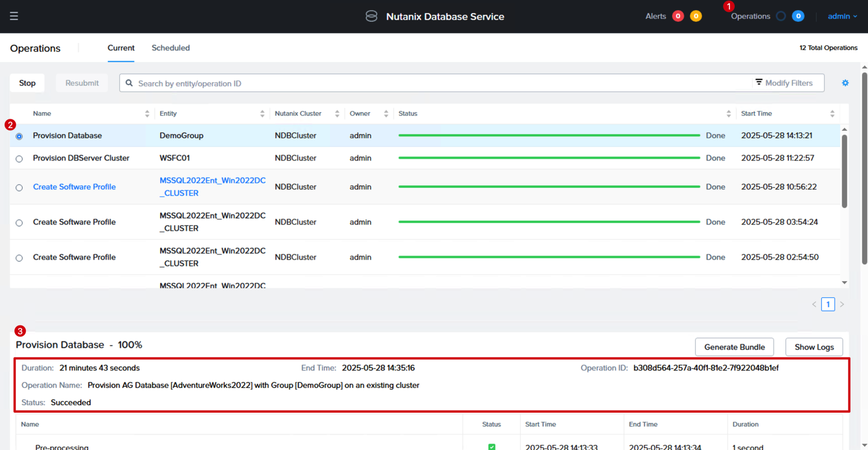Open Modify Filters options
Screen dimensions: 868x450
[784, 83]
